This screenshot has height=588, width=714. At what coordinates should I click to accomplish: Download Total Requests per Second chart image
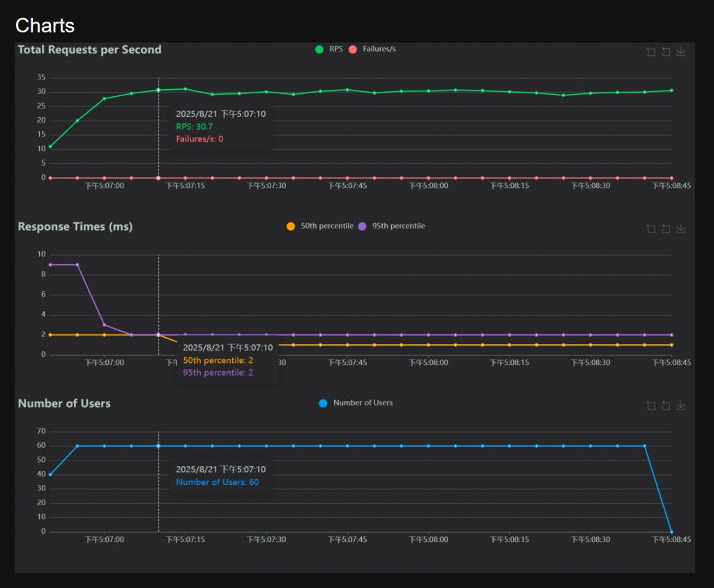[681, 52]
